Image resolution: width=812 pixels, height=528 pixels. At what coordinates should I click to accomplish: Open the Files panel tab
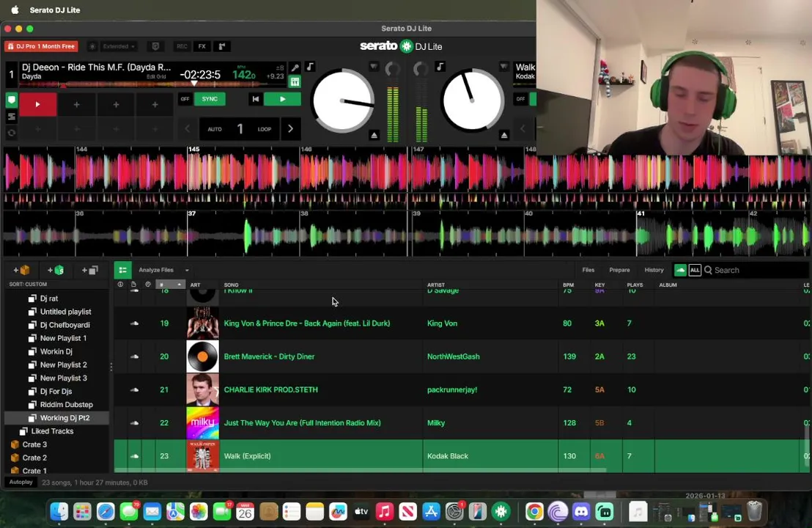coord(588,270)
